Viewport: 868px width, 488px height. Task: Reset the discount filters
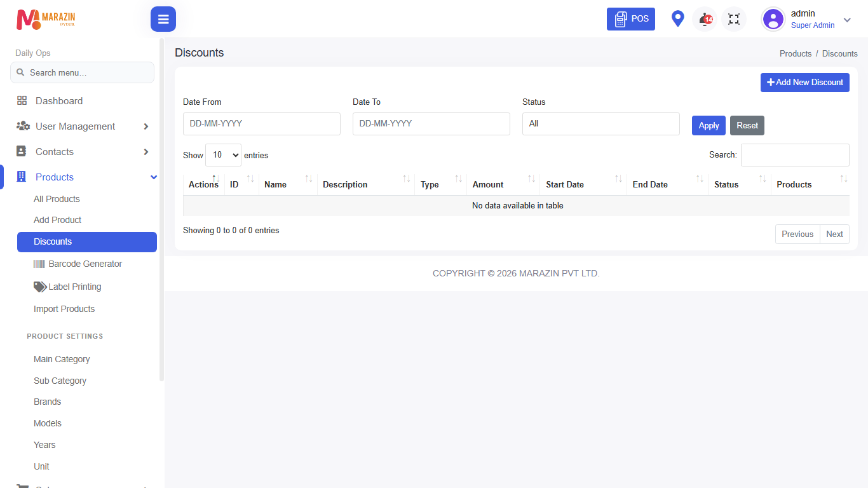click(747, 125)
